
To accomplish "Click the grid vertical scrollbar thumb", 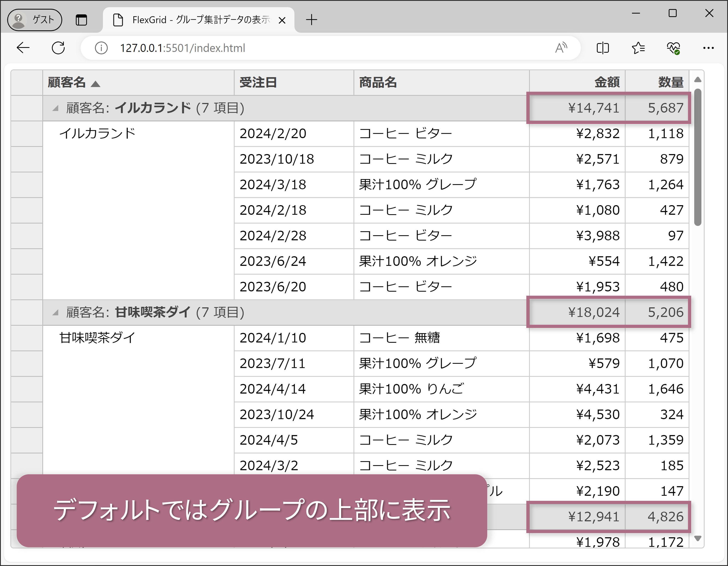I will click(x=698, y=157).
